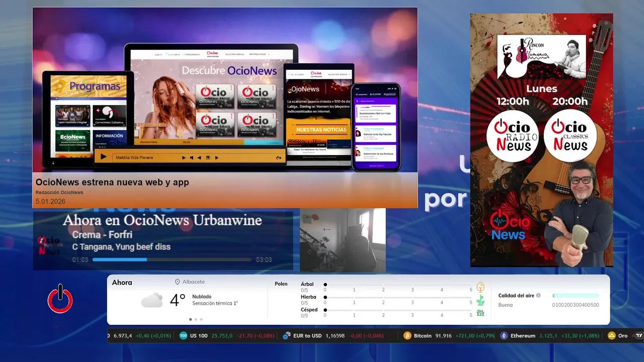Click the 20:00h schedule time
The width and height of the screenshot is (644, 362).
pyautogui.click(x=570, y=102)
